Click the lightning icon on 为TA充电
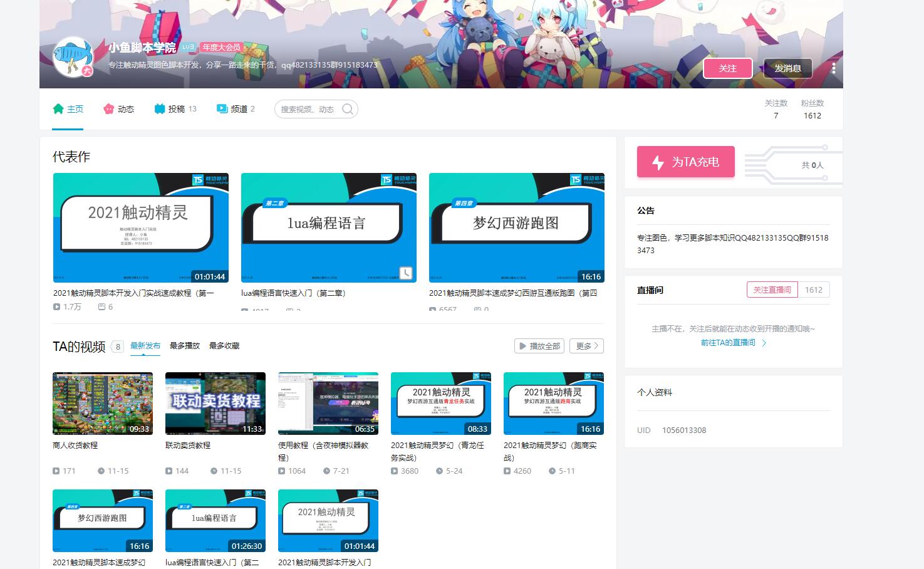 coord(658,162)
